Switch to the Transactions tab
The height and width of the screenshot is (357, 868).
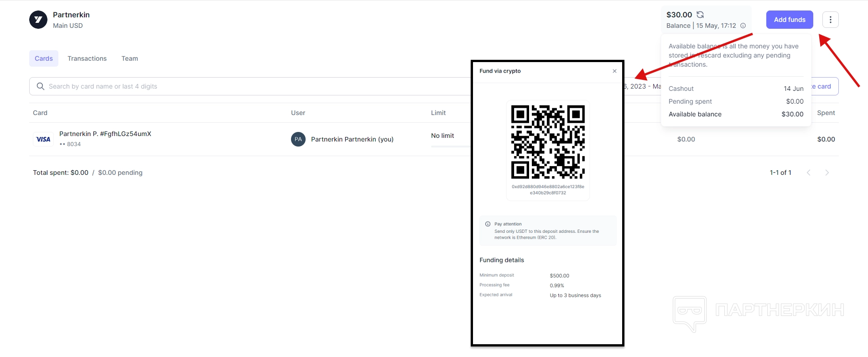coord(87,58)
